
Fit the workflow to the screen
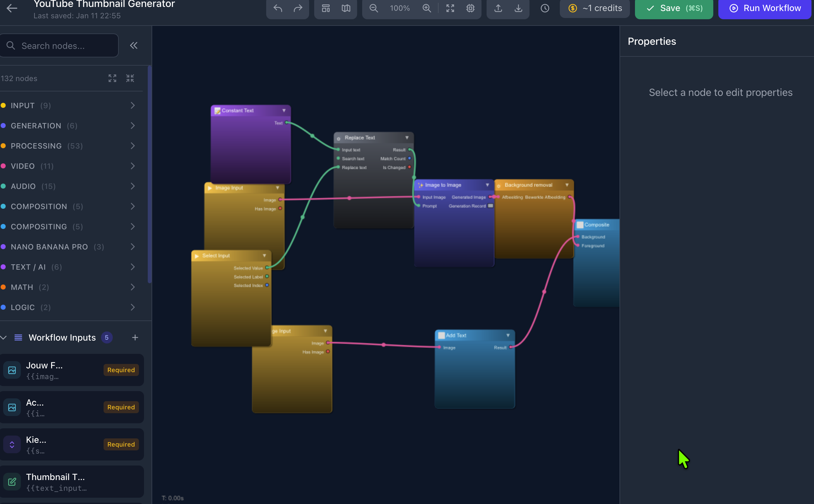pos(450,8)
